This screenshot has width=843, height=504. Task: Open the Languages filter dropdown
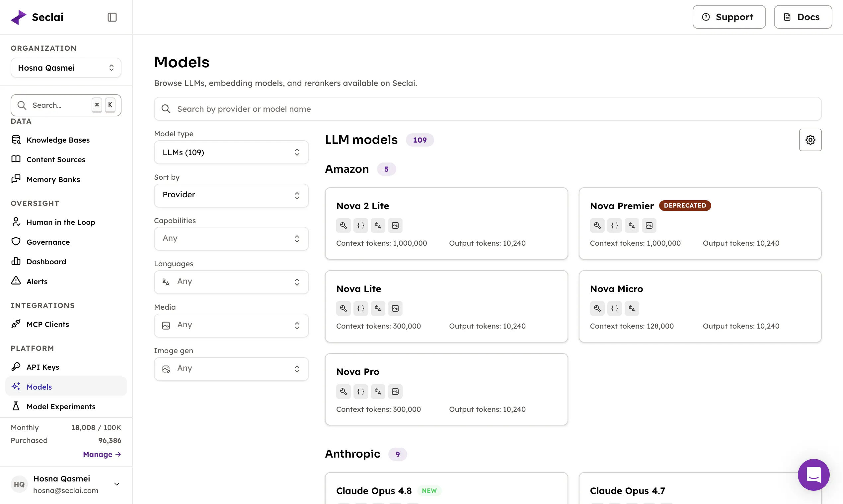[231, 282]
